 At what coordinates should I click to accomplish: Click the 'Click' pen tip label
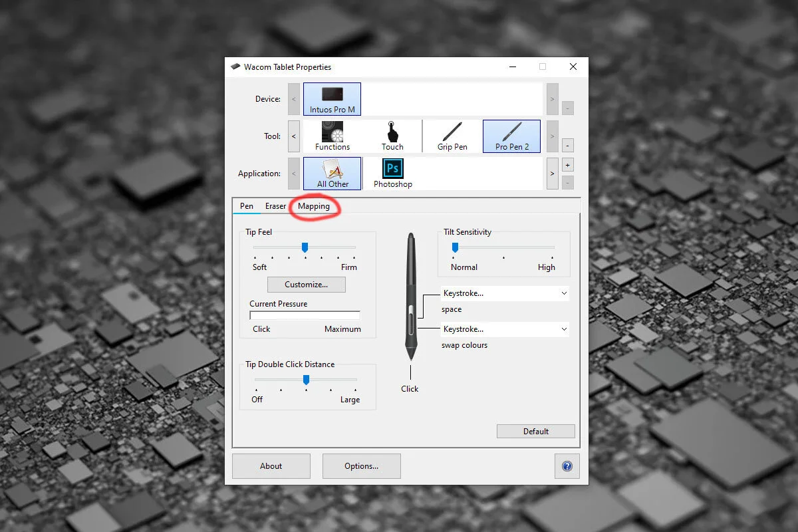coord(410,389)
